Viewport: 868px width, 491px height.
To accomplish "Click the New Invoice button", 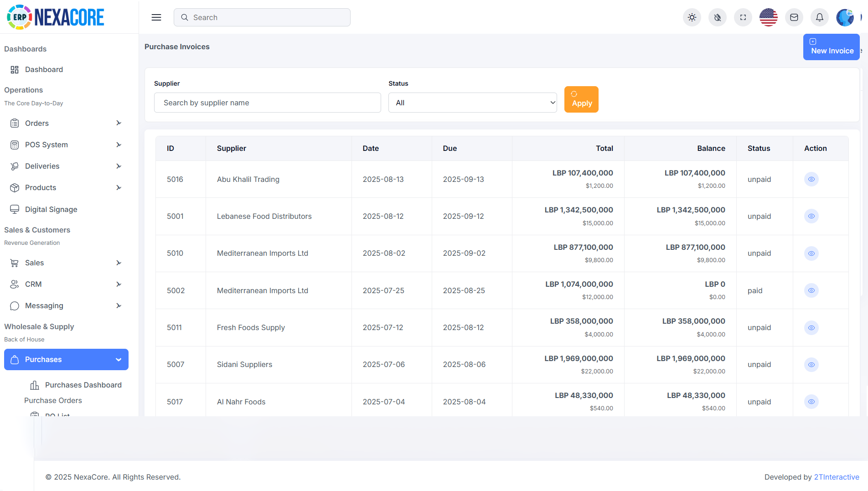I will 831,47.
